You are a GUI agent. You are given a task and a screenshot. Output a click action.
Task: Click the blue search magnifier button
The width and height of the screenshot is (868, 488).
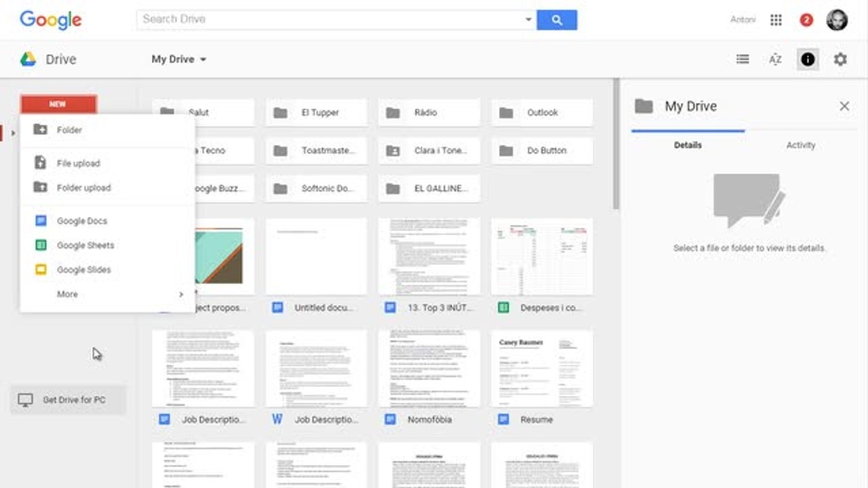tap(557, 20)
